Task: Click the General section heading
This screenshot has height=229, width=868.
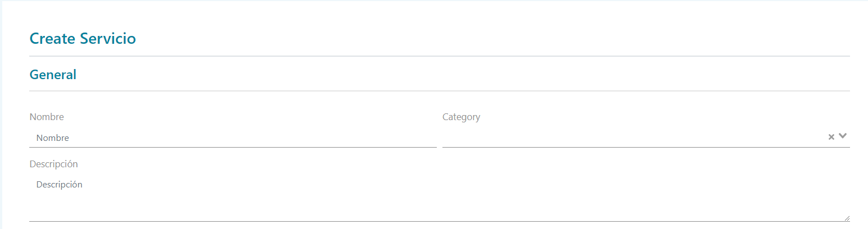Action: coord(53,74)
